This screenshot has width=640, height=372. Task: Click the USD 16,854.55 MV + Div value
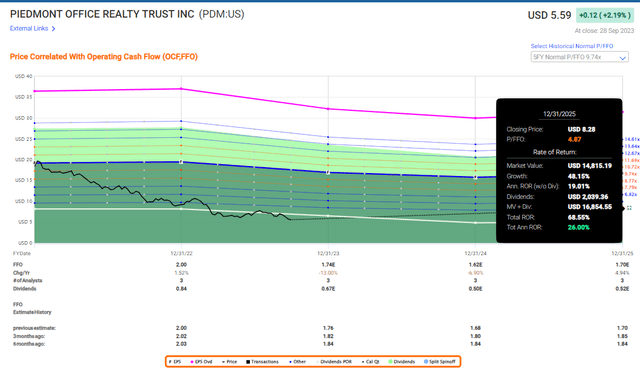click(589, 207)
